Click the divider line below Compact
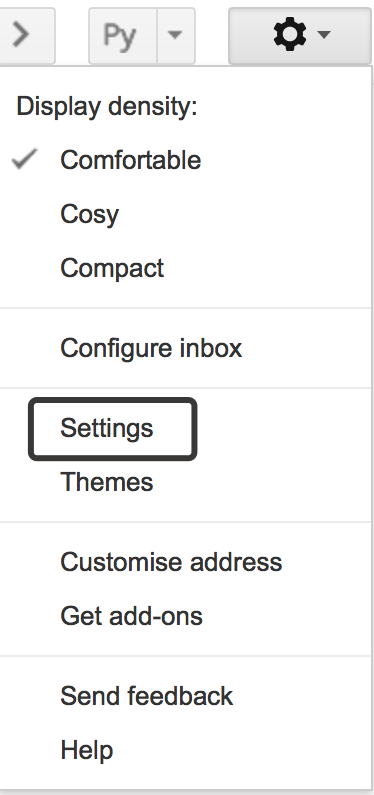 coord(186,308)
